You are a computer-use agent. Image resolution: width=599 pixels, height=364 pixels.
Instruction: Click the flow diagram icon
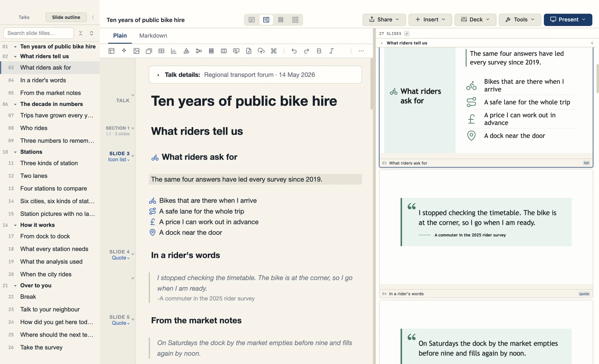(199, 51)
